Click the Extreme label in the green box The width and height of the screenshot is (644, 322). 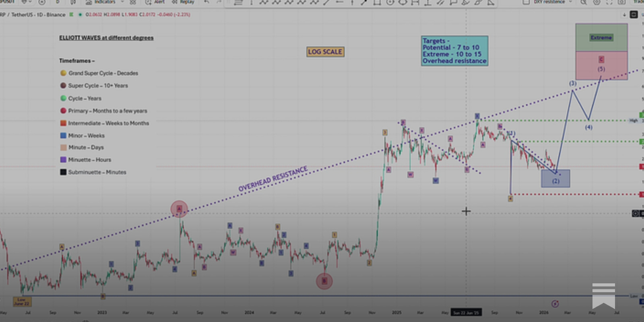click(x=601, y=37)
